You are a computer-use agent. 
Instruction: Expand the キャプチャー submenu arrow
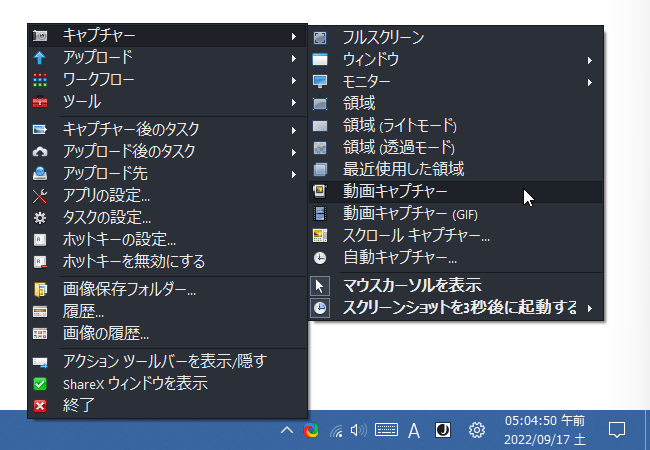(293, 36)
